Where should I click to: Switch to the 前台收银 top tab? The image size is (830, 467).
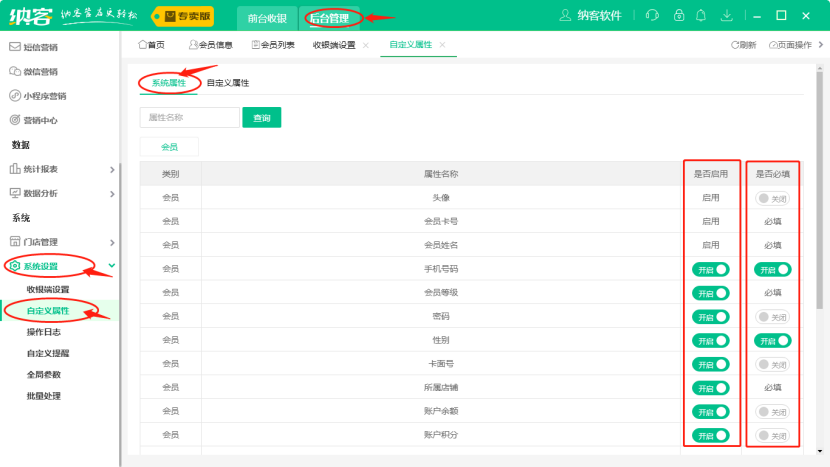click(x=267, y=17)
